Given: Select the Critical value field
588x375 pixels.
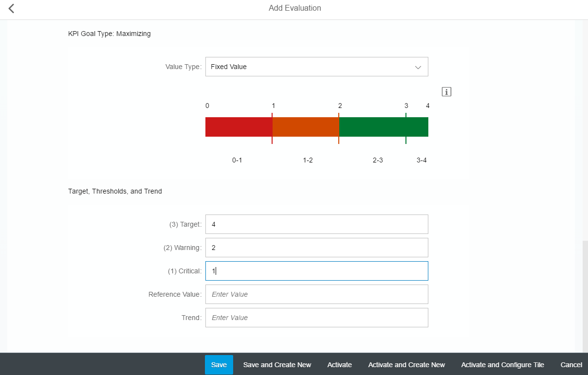Looking at the screenshot, I should pos(316,271).
